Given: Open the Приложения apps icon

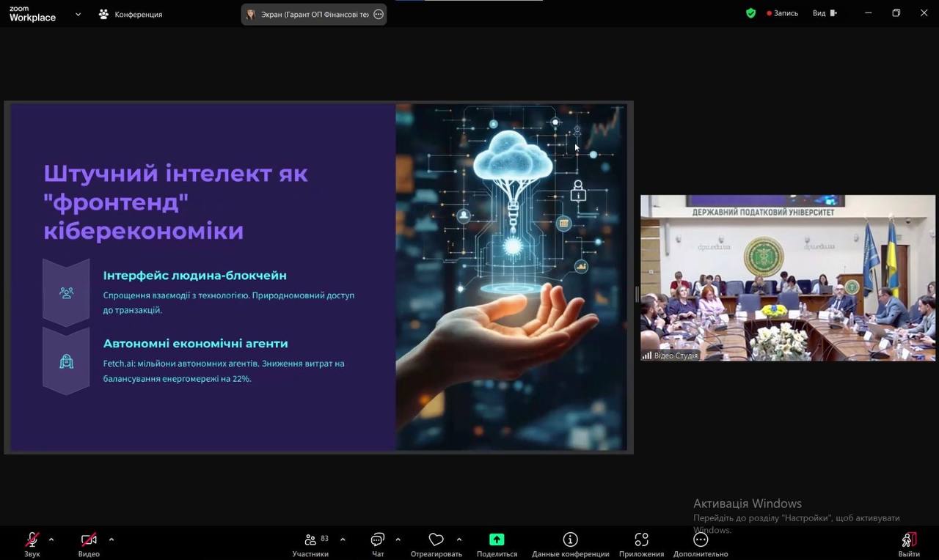Looking at the screenshot, I should pyautogui.click(x=641, y=540).
